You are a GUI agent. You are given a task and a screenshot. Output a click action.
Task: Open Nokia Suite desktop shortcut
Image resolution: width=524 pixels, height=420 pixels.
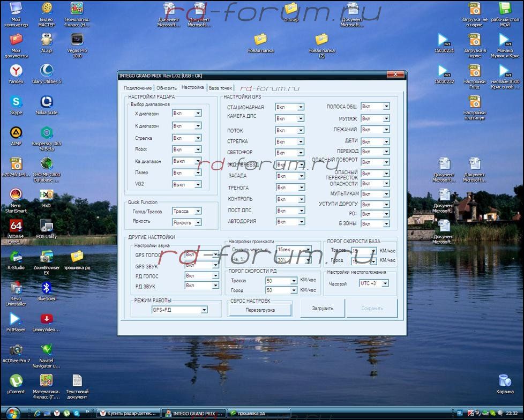(47, 102)
